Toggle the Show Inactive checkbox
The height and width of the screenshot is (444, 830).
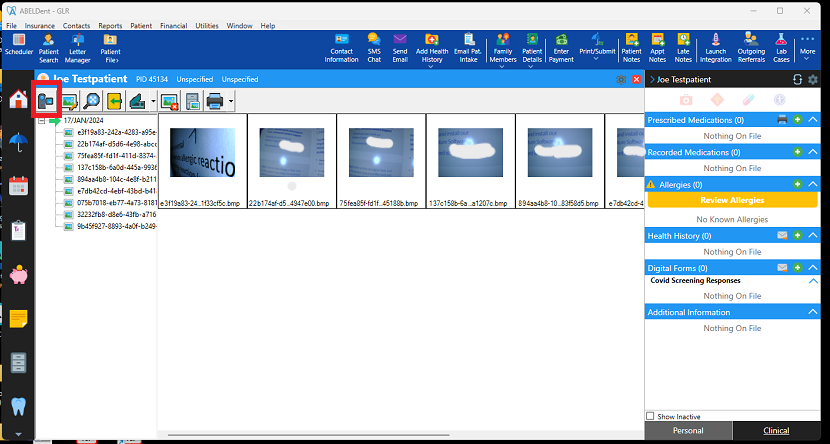coord(650,416)
